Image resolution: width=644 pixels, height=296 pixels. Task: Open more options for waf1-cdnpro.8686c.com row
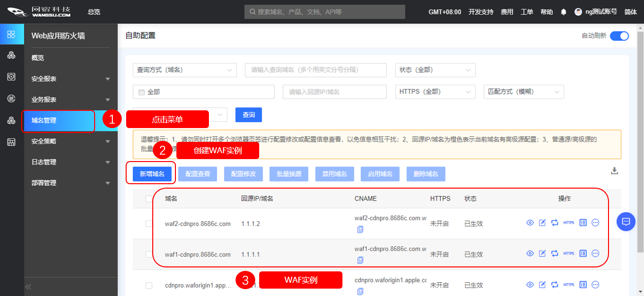tap(595, 254)
